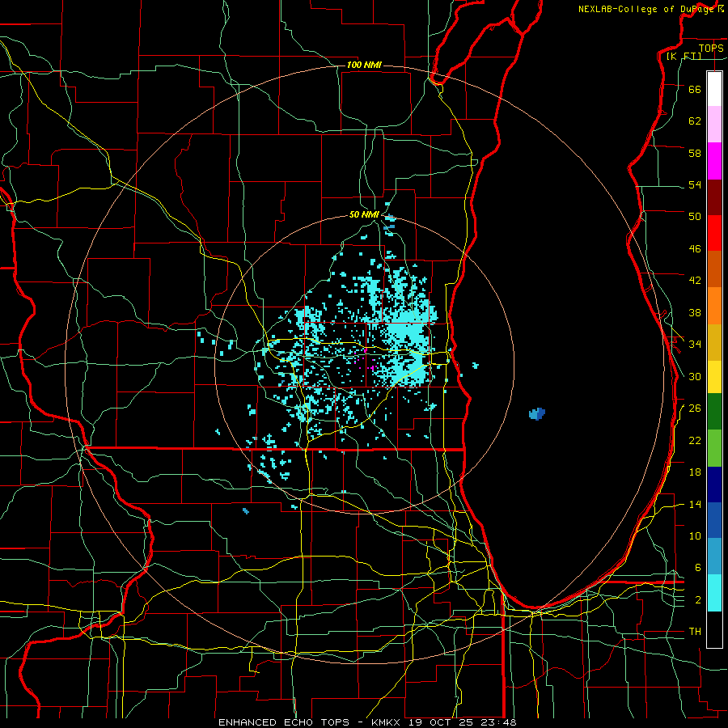This screenshot has height=728, width=728.
Task: Click the magenta swatch near 58
Action: pyautogui.click(x=714, y=161)
